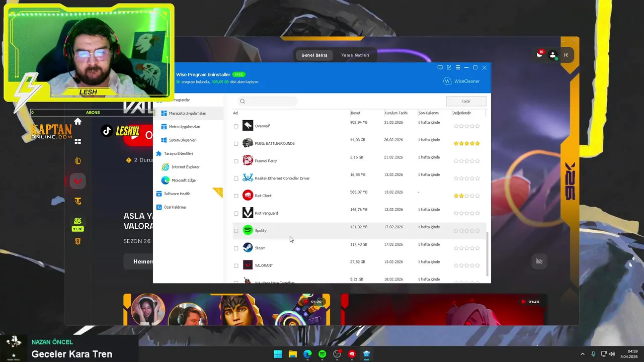Viewport: 644px width, 362px height.
Task: Check the Riot Client checkbox
Action: pos(236,196)
